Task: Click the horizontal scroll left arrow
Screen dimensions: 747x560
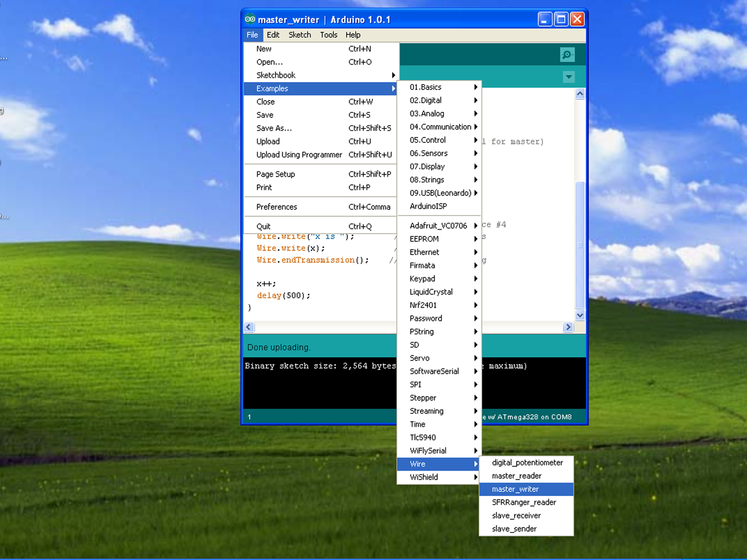Action: point(249,327)
